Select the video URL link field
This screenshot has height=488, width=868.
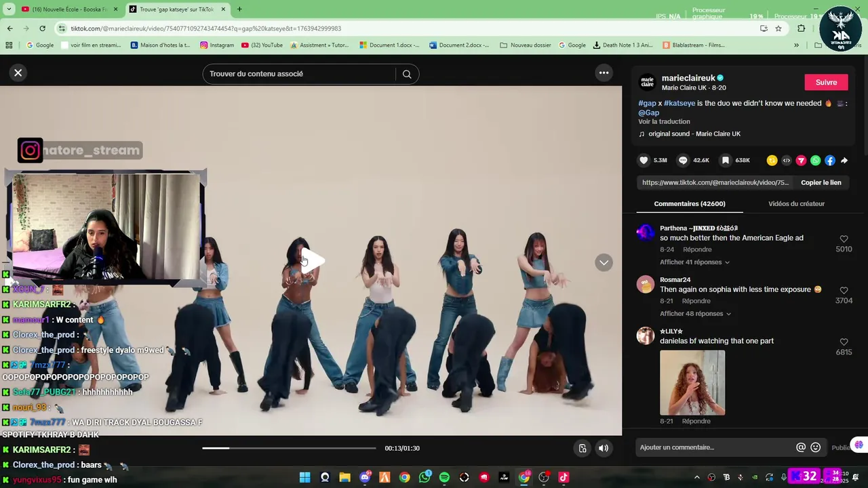[715, 182]
